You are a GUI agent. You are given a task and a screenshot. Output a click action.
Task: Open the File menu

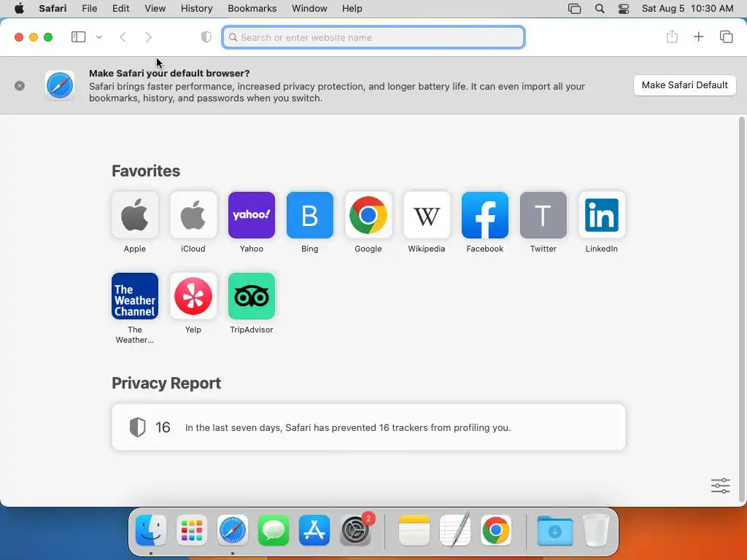tap(89, 9)
